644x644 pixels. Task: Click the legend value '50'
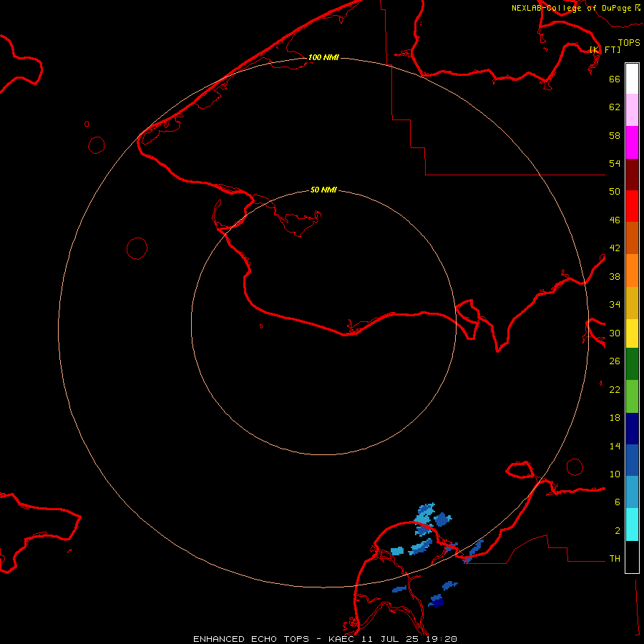(615, 191)
